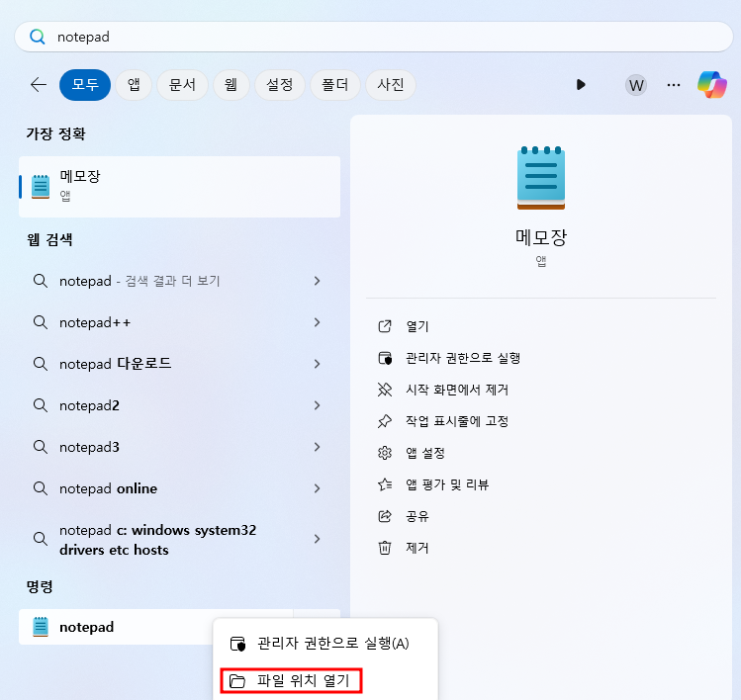Open the 메모장 app best match result
This screenshot has height=700, width=741.
[x=180, y=187]
